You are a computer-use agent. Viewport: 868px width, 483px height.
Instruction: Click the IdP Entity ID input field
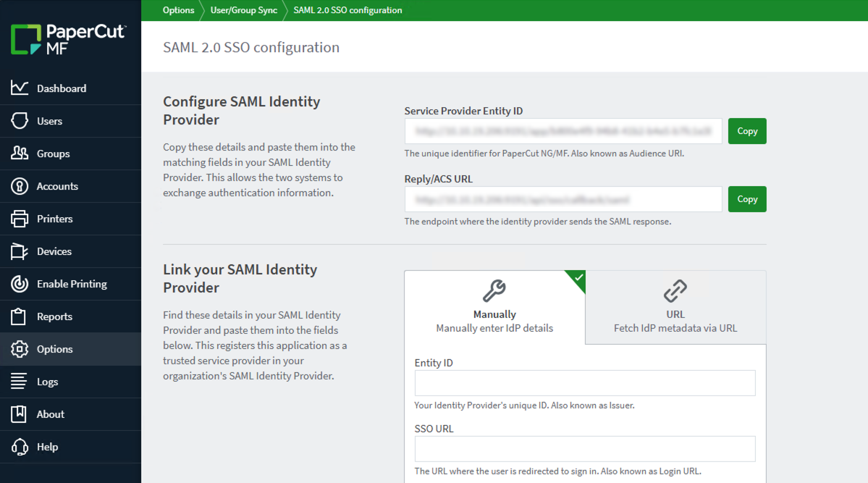click(584, 383)
